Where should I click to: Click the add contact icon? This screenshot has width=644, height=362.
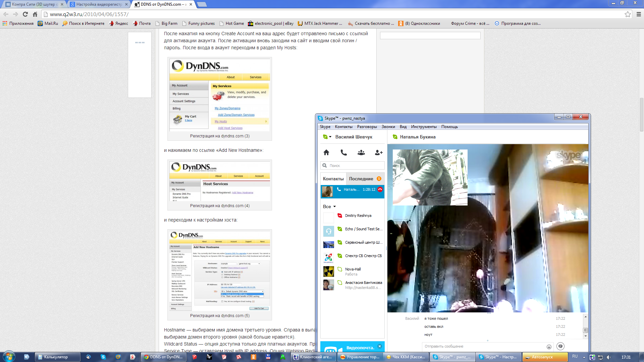point(378,153)
